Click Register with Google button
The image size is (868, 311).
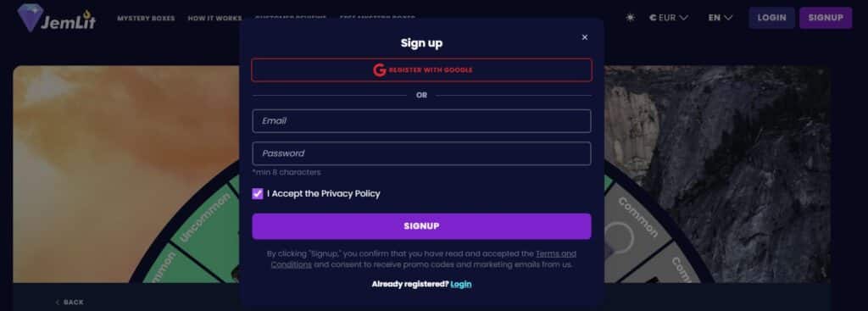pyautogui.click(x=421, y=70)
